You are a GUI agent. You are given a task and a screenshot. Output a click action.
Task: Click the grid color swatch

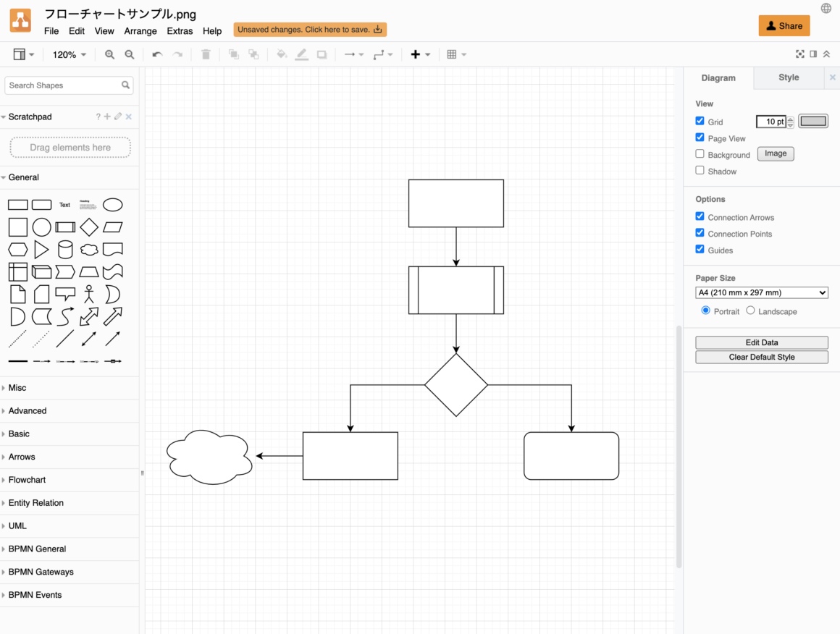point(813,122)
